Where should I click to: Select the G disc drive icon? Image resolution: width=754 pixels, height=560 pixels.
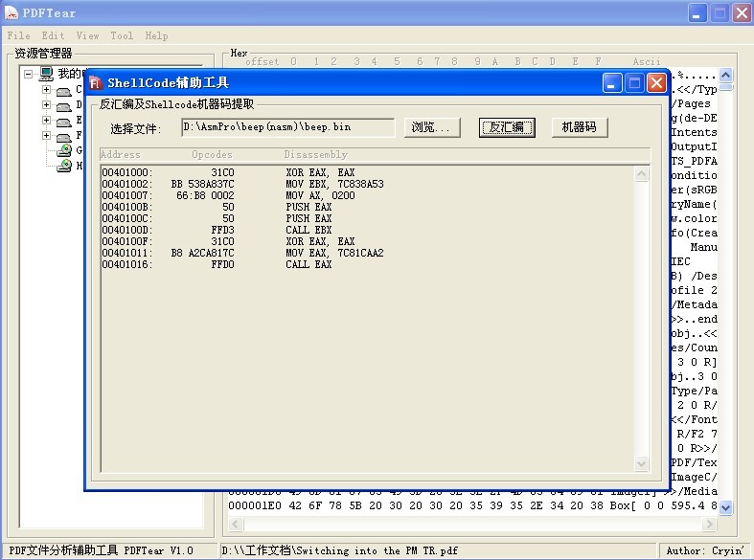pyautogui.click(x=64, y=150)
